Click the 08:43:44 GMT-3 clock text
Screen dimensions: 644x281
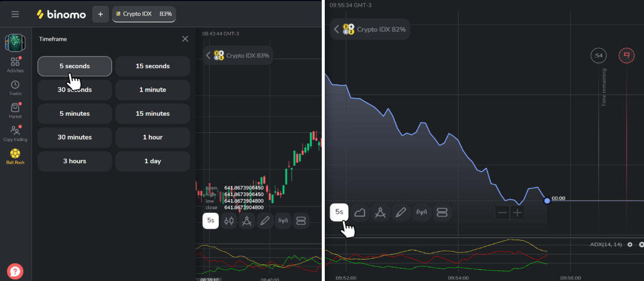221,33
